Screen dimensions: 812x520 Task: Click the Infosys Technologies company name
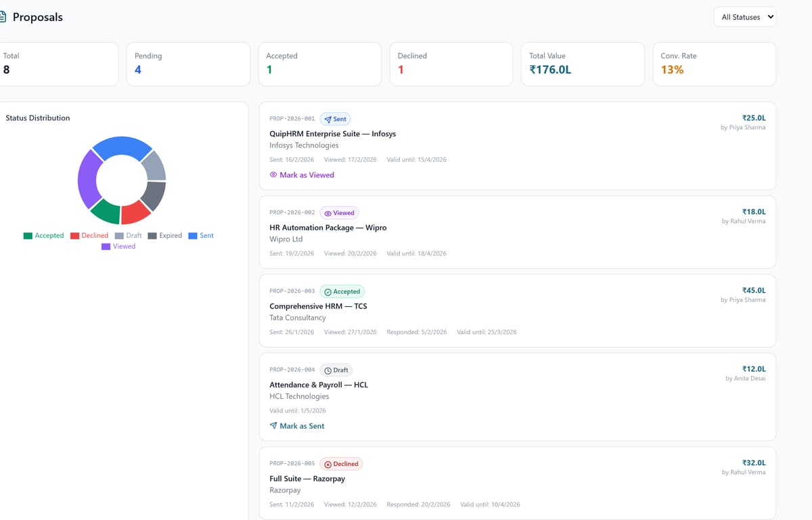pyautogui.click(x=304, y=145)
